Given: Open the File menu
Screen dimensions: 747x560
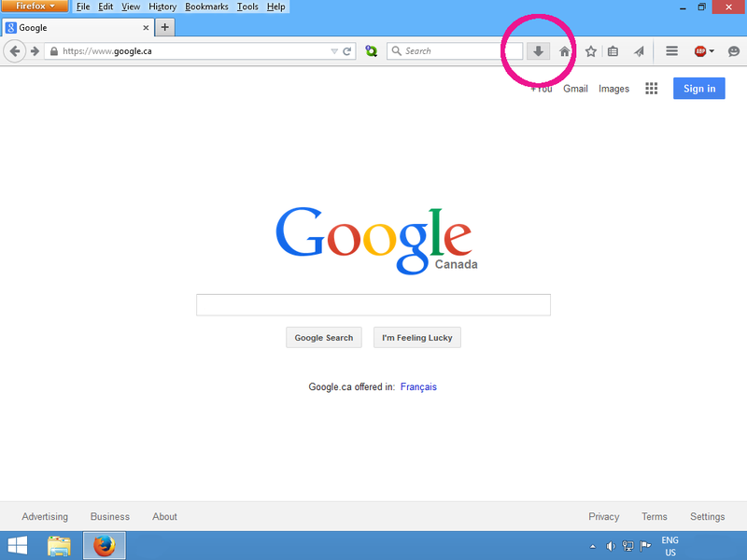Looking at the screenshot, I should 83,7.
